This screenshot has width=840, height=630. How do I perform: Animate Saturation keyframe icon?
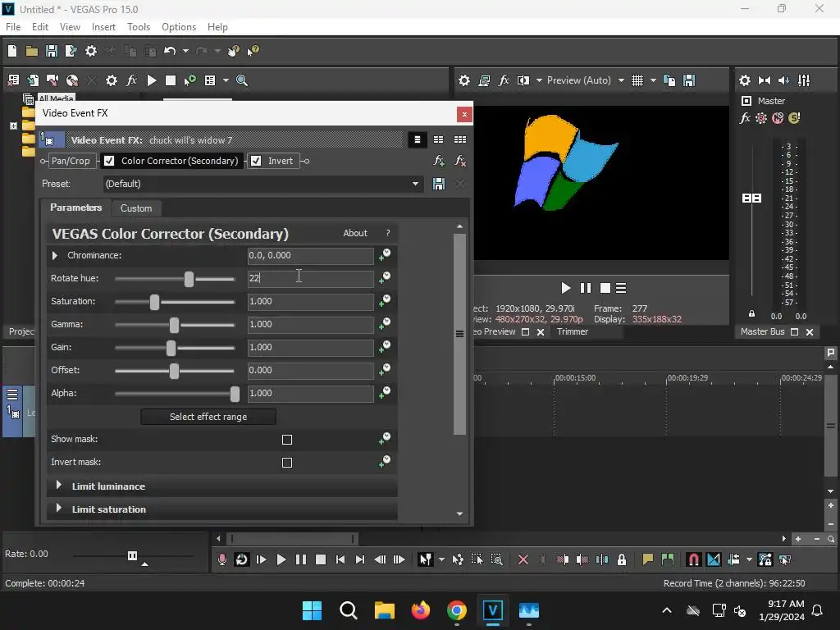pyautogui.click(x=385, y=300)
